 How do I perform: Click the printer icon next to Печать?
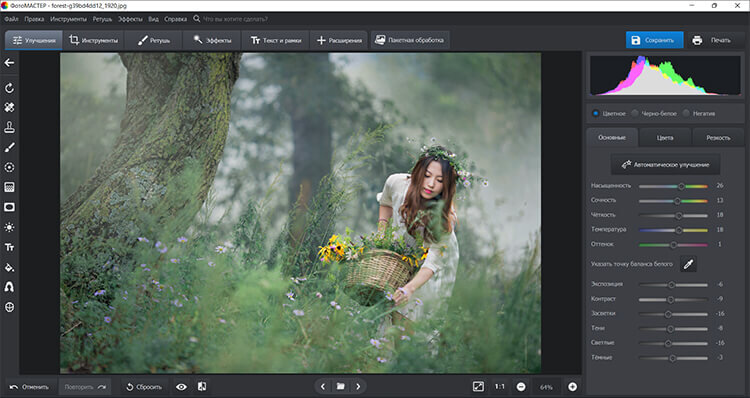point(697,40)
